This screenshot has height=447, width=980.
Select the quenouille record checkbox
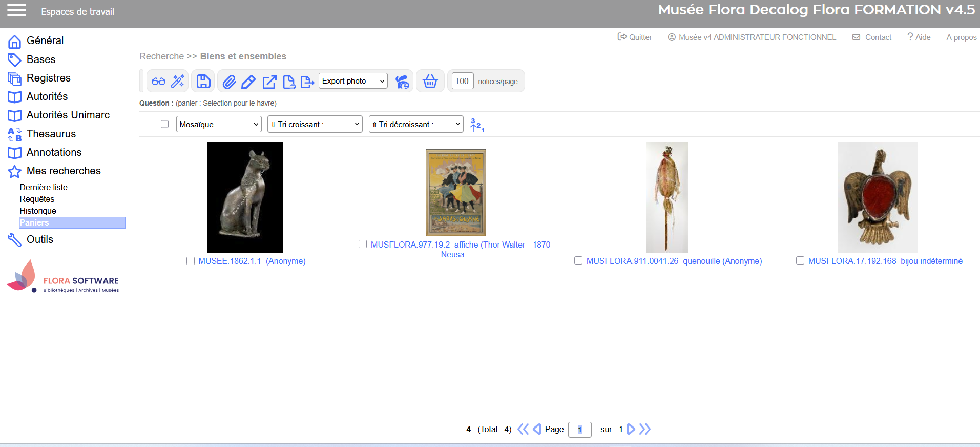tap(578, 261)
